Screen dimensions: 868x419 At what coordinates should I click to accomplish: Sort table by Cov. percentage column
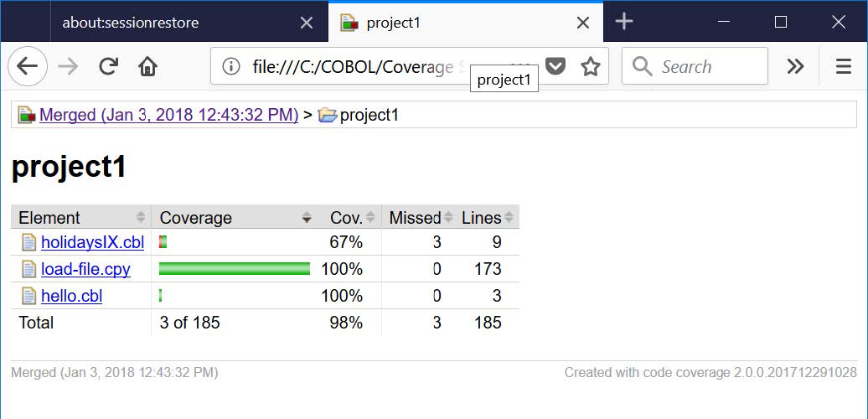(x=349, y=218)
